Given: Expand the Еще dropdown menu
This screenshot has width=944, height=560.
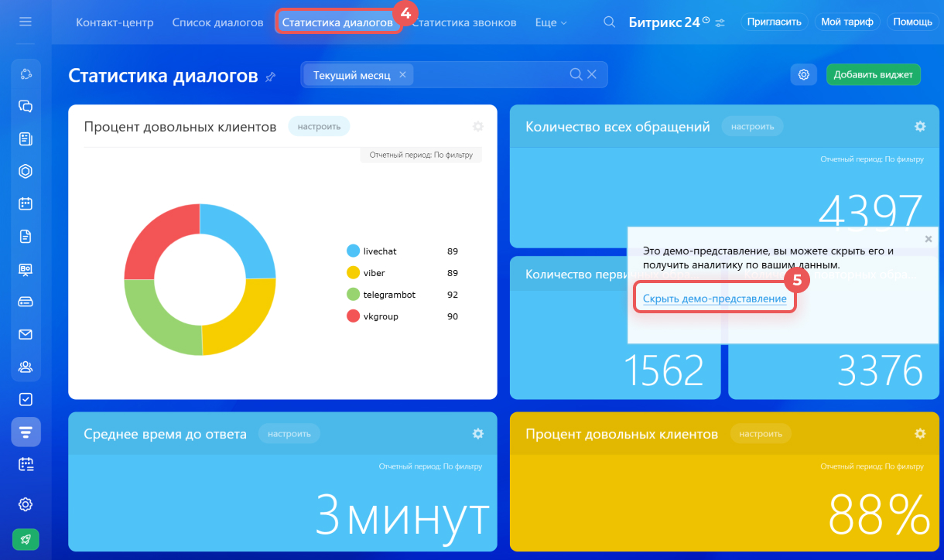Looking at the screenshot, I should pyautogui.click(x=551, y=22).
